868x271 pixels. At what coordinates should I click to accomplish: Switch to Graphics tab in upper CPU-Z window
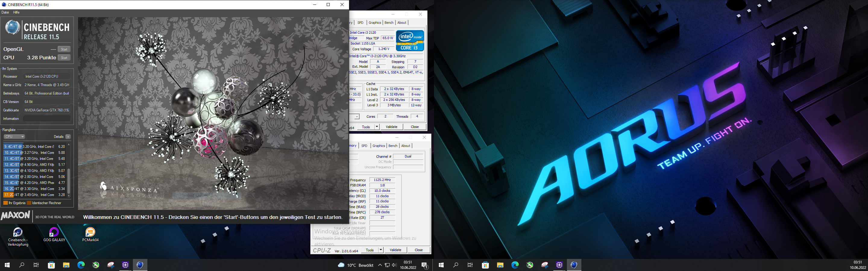[x=375, y=23]
